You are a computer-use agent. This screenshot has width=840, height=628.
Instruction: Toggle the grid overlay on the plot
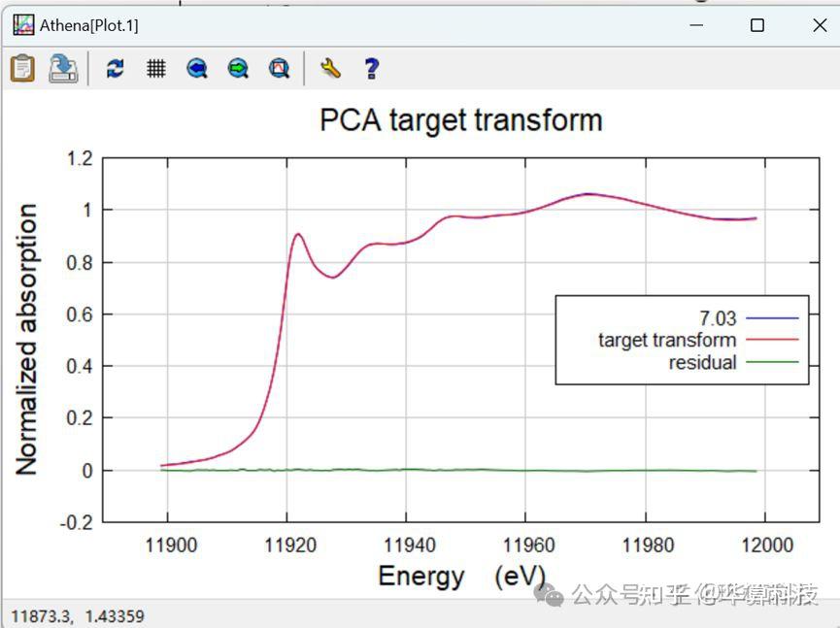pos(155,68)
